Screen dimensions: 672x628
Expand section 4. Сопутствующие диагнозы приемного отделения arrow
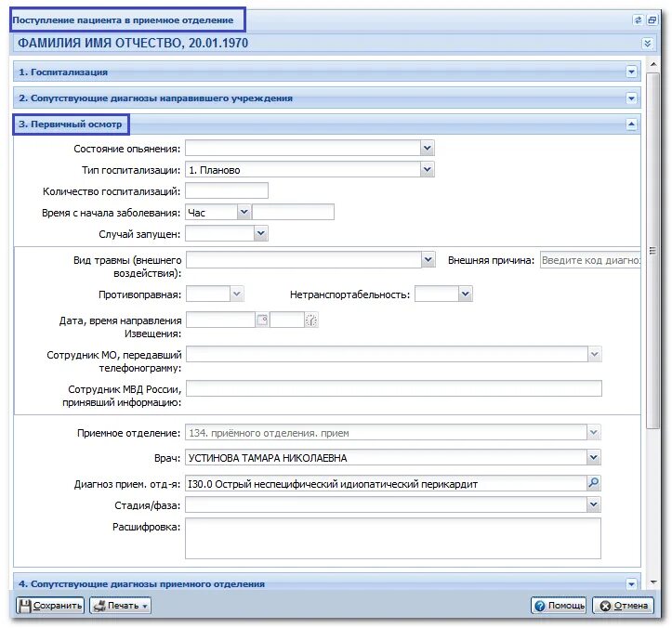(x=631, y=584)
